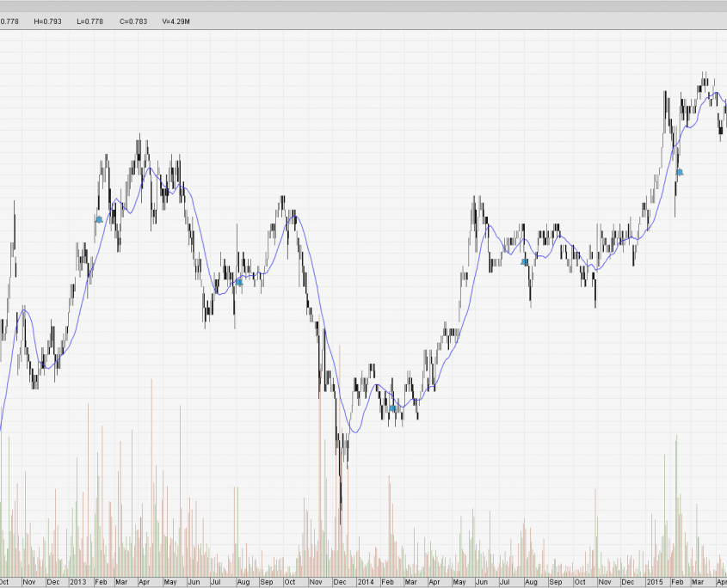This screenshot has height=588, width=727.
Task: Select the blue marker near August 2013
Action: pos(239,281)
